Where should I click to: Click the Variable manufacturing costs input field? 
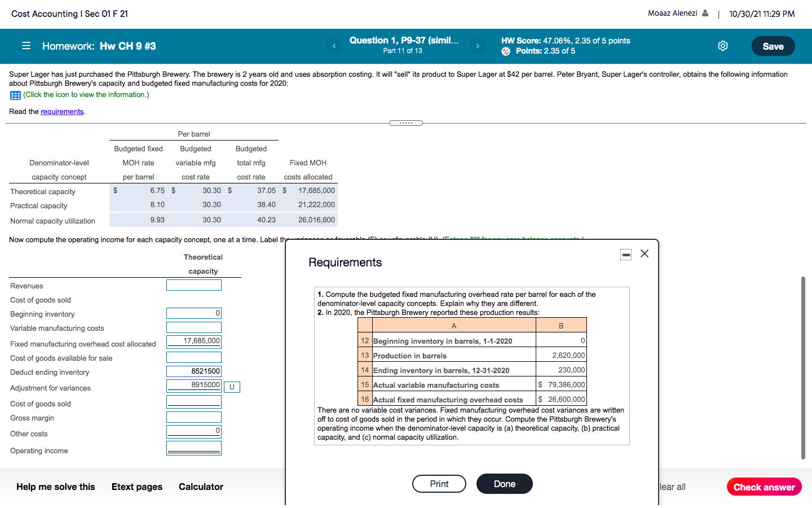click(194, 327)
